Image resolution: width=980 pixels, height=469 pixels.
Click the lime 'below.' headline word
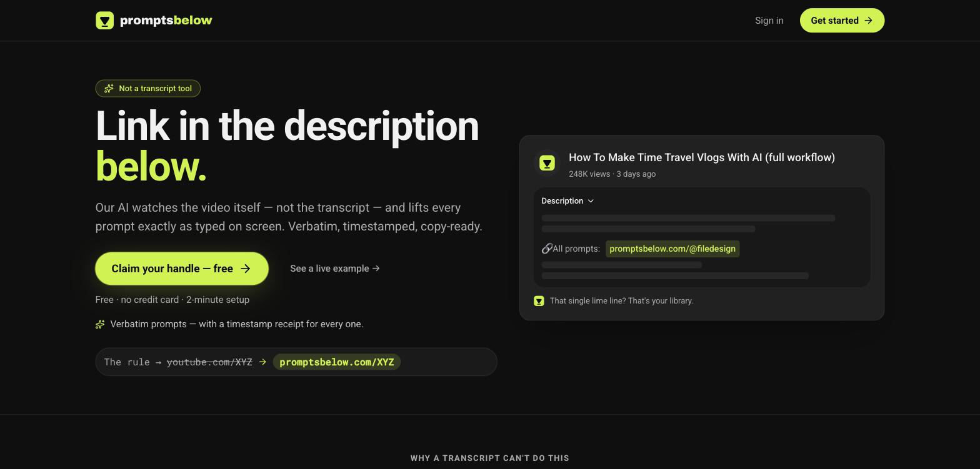click(x=151, y=167)
